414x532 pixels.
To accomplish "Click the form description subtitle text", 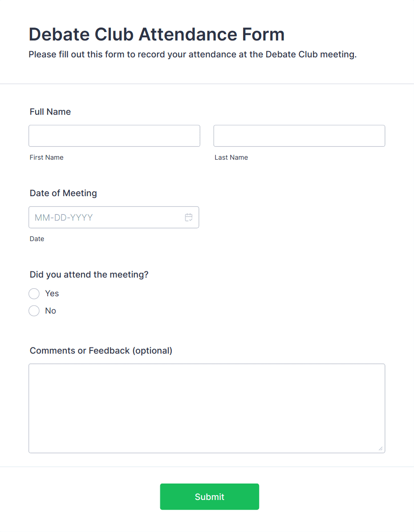I will (x=193, y=55).
